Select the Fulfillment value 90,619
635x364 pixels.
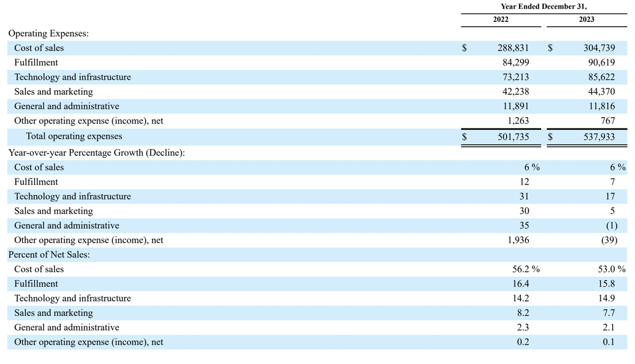pyautogui.click(x=602, y=62)
